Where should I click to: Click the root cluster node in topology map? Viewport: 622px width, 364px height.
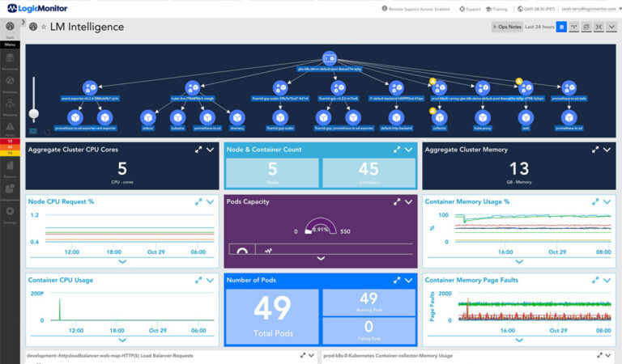(327, 59)
